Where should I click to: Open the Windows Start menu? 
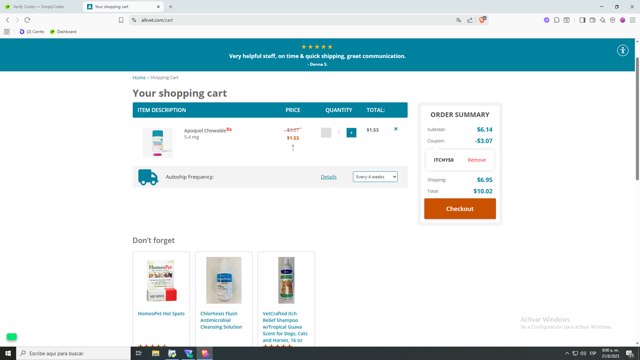pos(8,353)
